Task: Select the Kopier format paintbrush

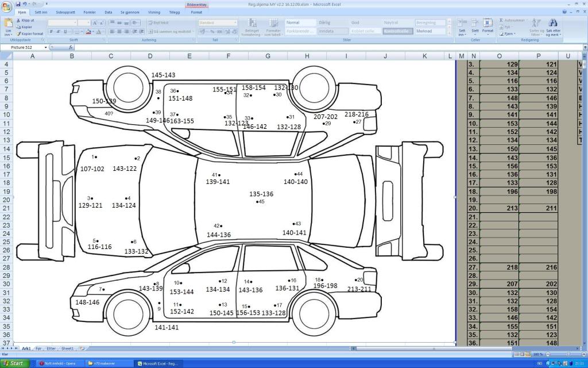Action: pos(18,34)
